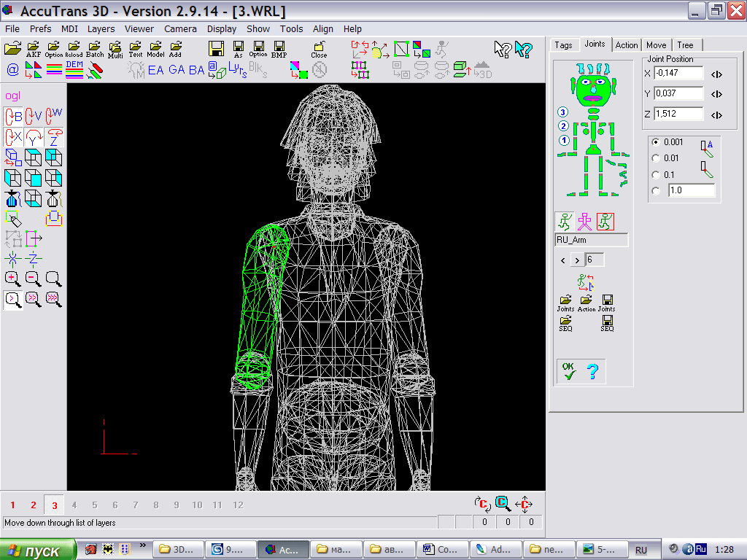Click the Load Action folder icon
The width and height of the screenshot is (747, 560).
click(586, 303)
